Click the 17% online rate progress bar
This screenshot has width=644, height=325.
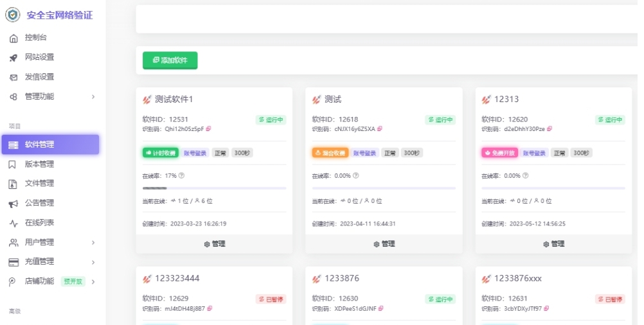[215, 188]
